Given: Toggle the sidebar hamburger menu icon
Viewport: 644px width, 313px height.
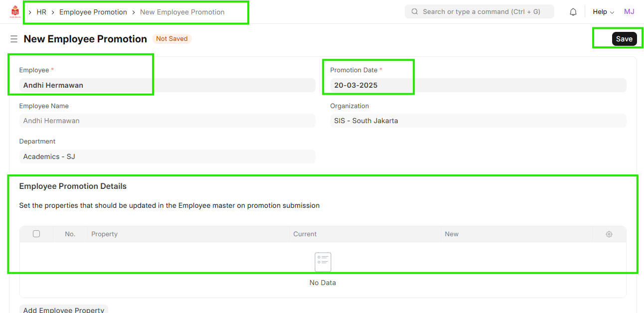Looking at the screenshot, I should pyautogui.click(x=14, y=39).
